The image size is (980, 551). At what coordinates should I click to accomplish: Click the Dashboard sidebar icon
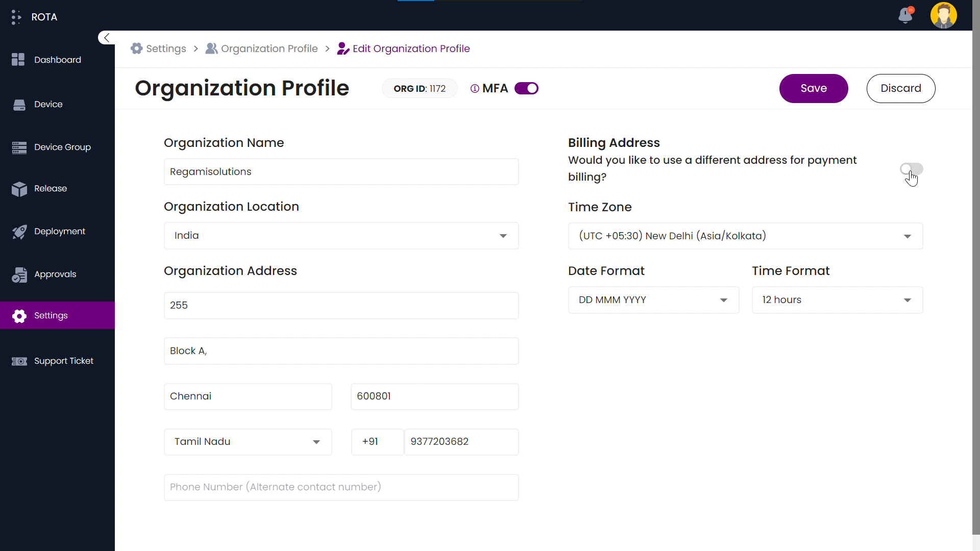point(18,60)
